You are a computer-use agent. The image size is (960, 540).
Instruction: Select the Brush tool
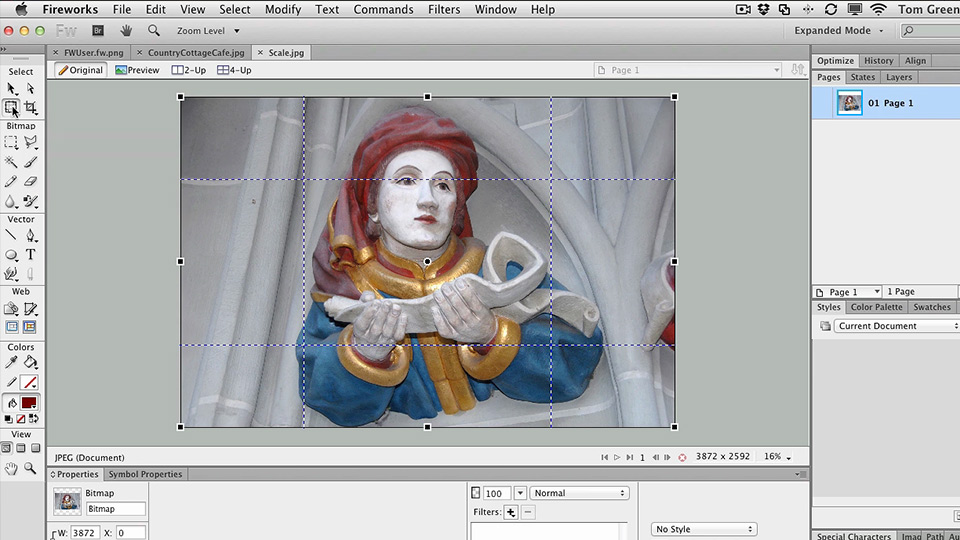click(x=30, y=162)
